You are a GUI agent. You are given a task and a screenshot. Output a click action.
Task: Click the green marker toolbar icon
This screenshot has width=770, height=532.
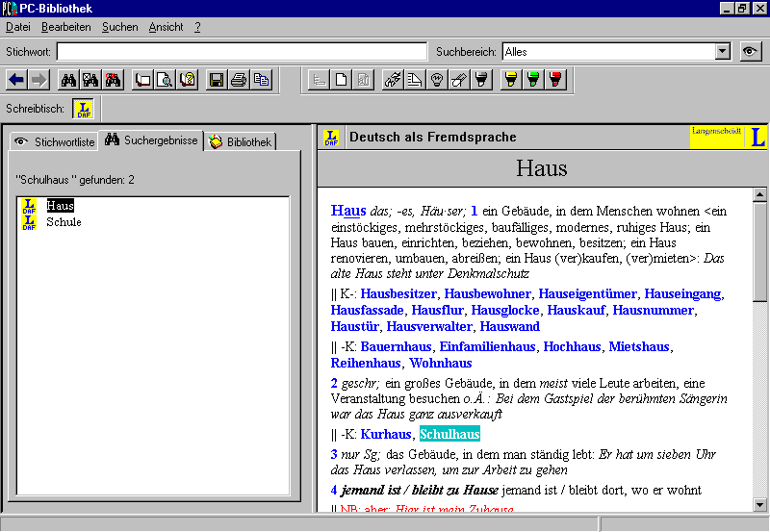[533, 80]
